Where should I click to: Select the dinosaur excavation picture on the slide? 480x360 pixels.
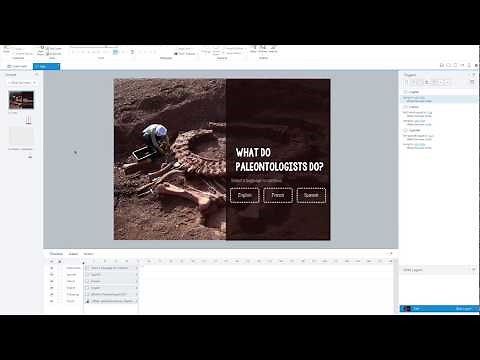pyautogui.click(x=170, y=159)
